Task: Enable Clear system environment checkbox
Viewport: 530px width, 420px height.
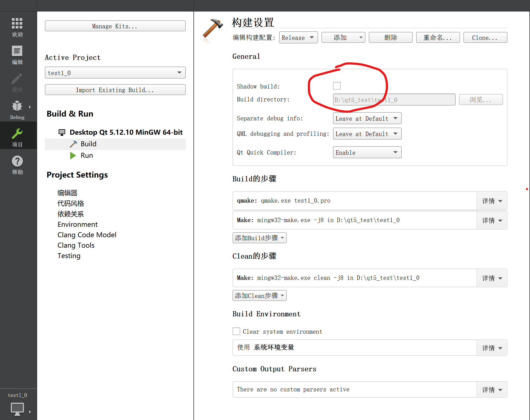Action: click(236, 331)
